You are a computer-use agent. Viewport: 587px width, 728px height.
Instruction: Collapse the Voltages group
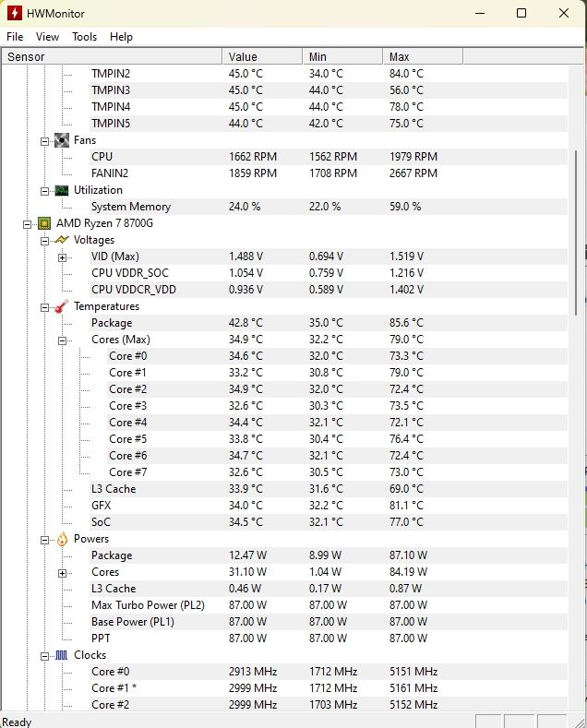44,241
